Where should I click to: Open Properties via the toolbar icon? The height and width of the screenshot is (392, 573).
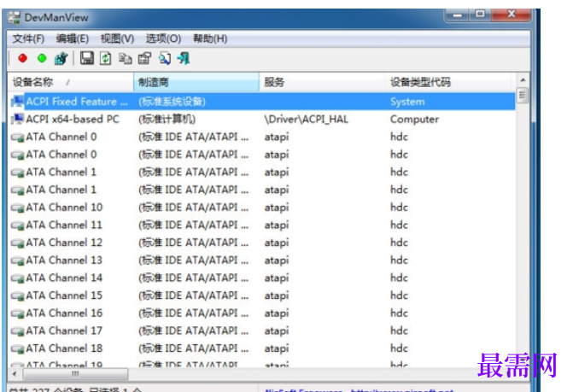pyautogui.click(x=144, y=58)
